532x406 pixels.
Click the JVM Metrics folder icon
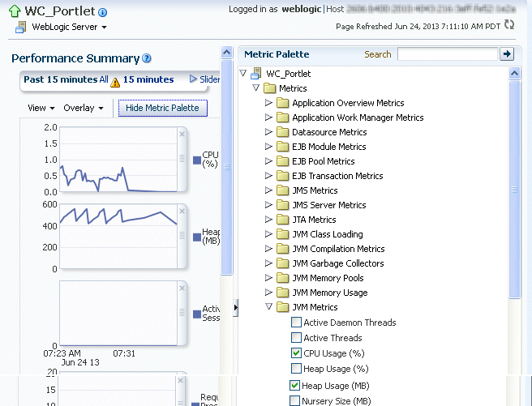pyautogui.click(x=282, y=307)
